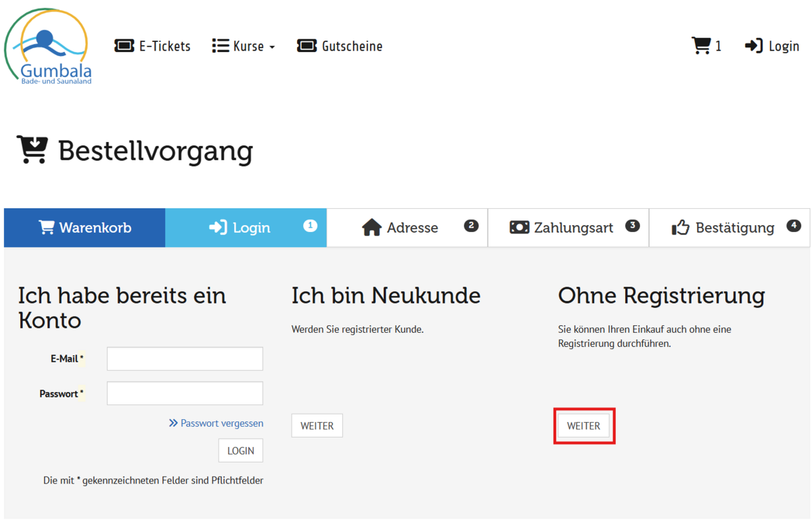Image resolution: width=812 pixels, height=520 pixels.
Task: Click the Gumbala logo
Action: coord(48,47)
